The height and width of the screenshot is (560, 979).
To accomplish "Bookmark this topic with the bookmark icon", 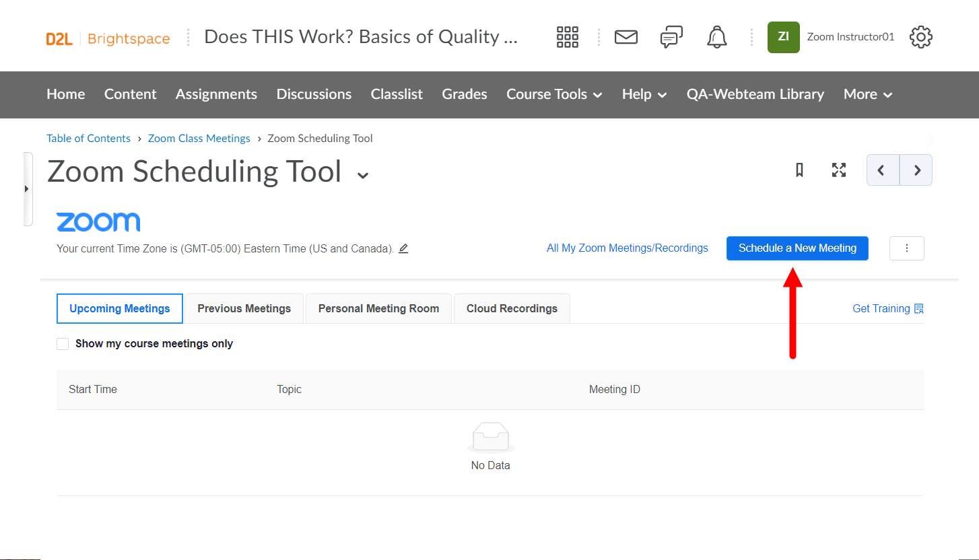I will [799, 170].
